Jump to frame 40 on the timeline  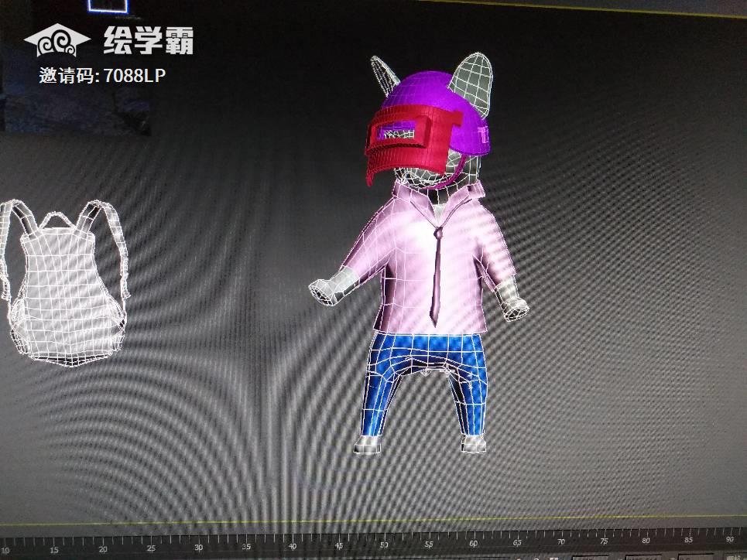293,546
